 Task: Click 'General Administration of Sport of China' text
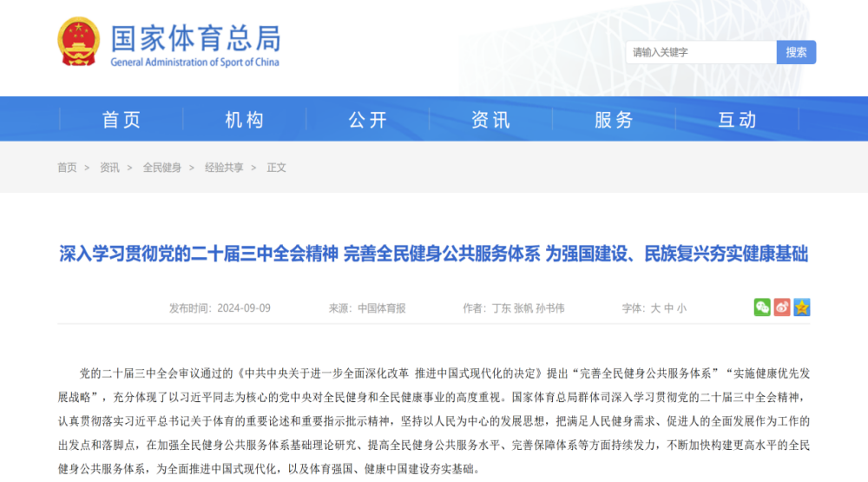click(x=194, y=62)
